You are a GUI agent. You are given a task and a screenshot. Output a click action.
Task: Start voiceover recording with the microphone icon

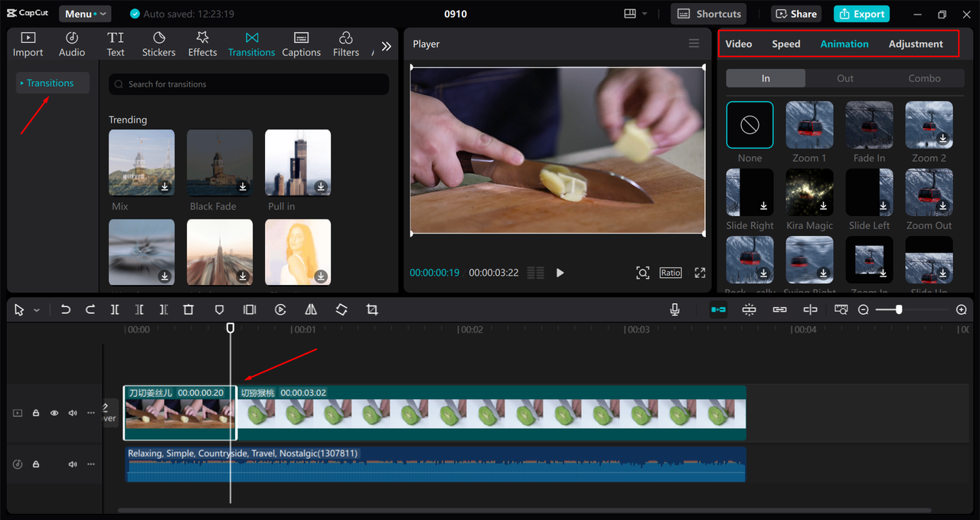675,309
